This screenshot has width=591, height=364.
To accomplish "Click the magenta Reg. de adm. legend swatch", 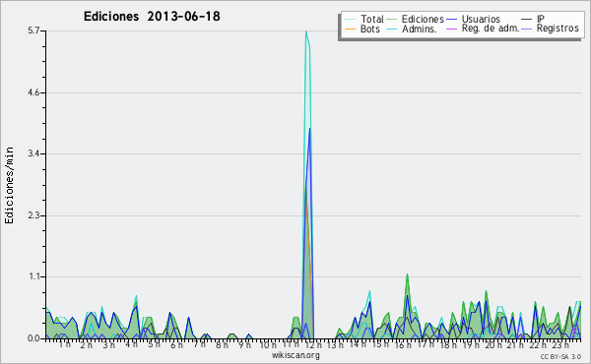I will (451, 29).
